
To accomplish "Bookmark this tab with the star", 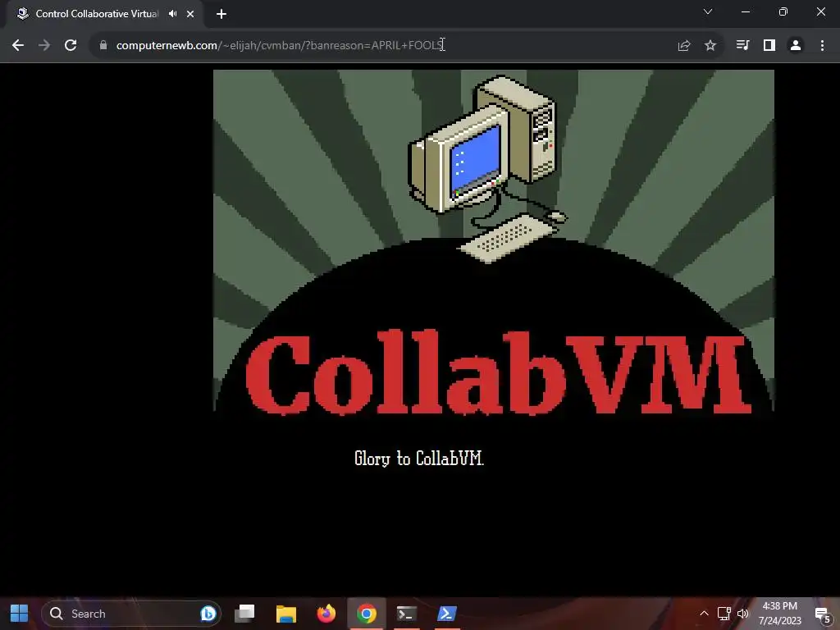I will (x=710, y=46).
